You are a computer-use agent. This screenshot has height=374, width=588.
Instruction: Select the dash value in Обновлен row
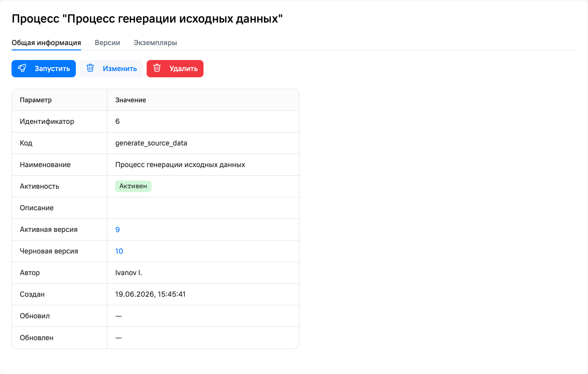119,338
